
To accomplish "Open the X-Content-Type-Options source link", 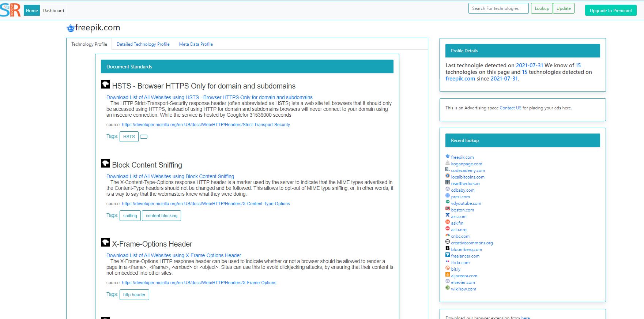I will tap(206, 204).
